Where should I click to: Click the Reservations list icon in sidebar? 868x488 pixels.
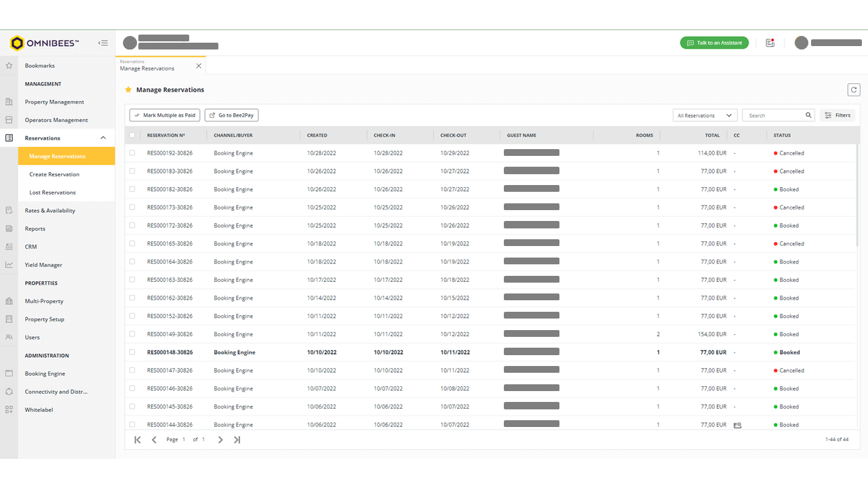pyautogui.click(x=9, y=138)
